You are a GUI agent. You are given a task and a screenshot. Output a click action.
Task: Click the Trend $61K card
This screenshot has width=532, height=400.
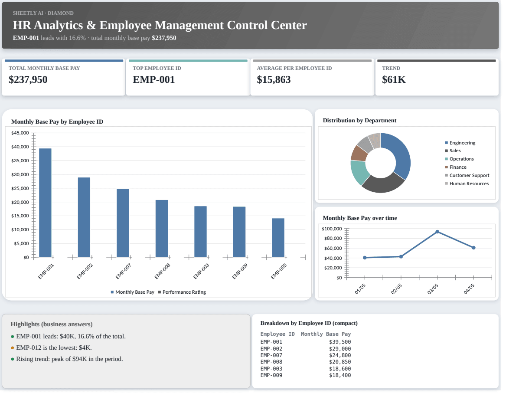tap(437, 77)
